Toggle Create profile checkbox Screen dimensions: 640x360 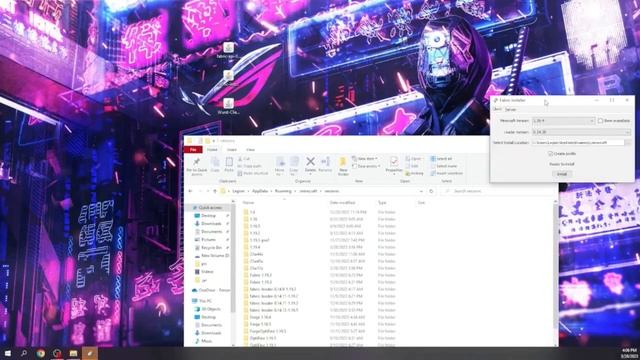coord(550,153)
